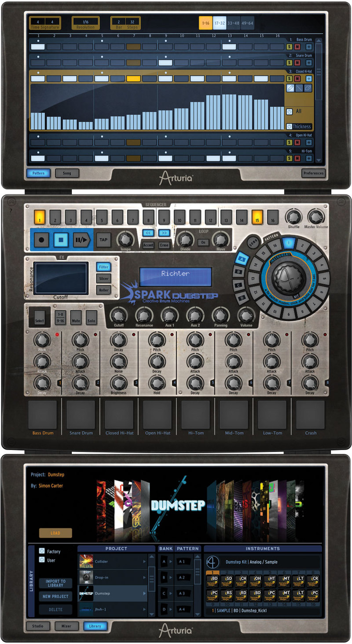Expand the Collider project arrow
Screen dimensions: 352x644
tap(145, 562)
